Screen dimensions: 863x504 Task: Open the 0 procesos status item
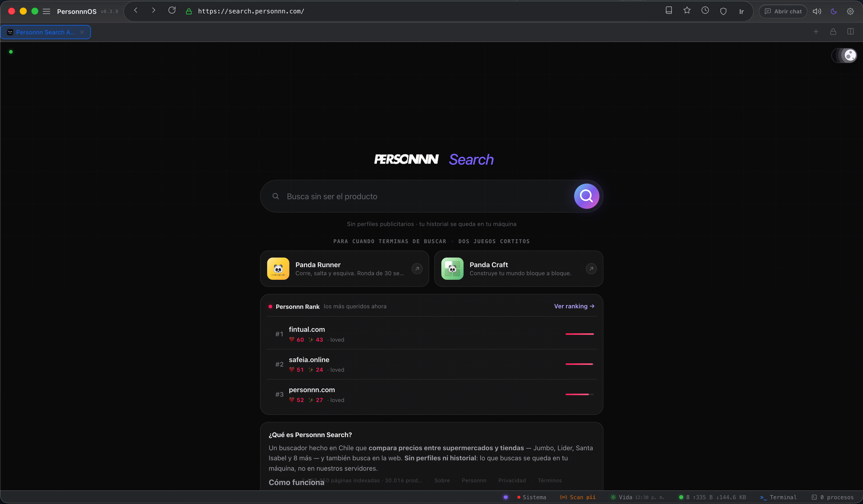click(832, 497)
